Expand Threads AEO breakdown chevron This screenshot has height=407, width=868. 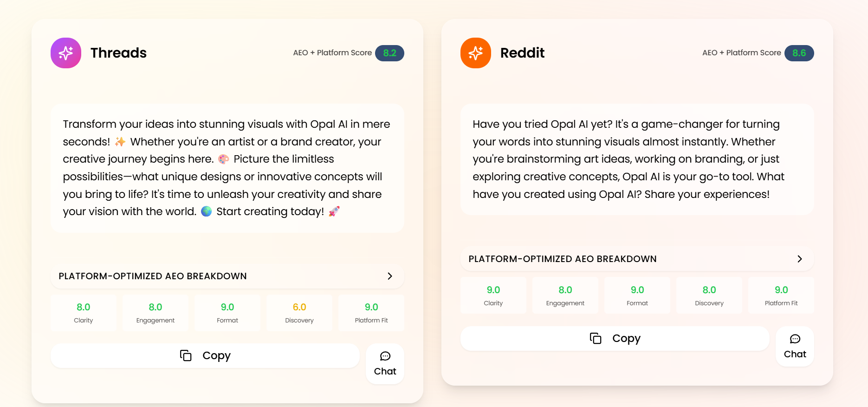coord(390,276)
